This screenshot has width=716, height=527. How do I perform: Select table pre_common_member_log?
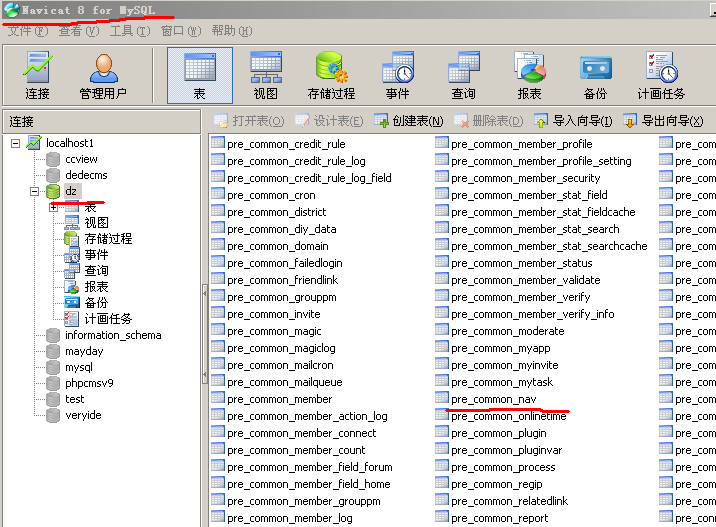[290, 518]
